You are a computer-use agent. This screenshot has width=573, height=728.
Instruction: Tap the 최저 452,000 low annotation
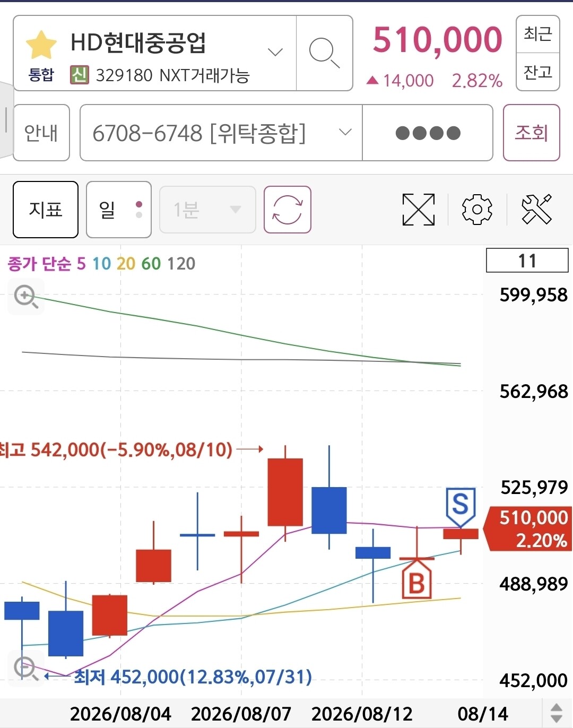(193, 677)
